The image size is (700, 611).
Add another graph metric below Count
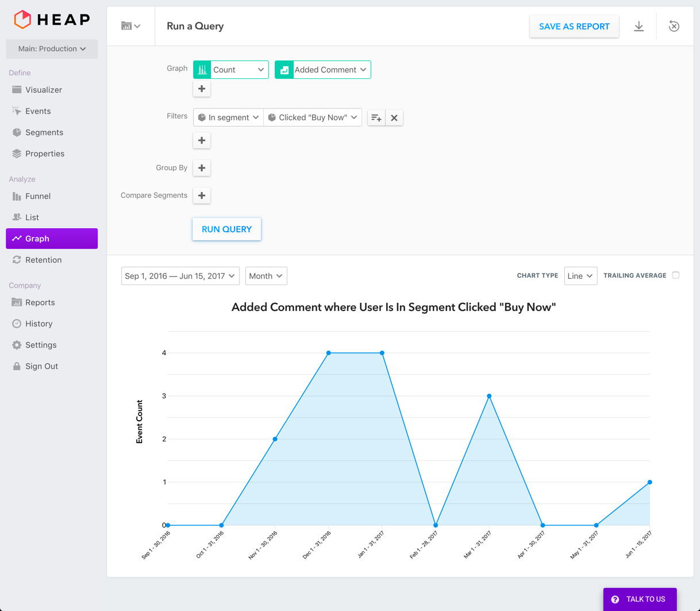pos(202,89)
